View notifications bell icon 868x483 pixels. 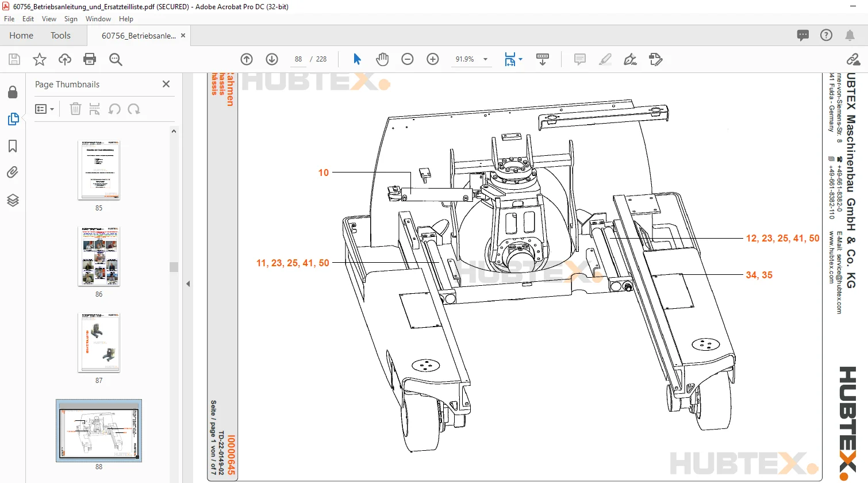click(850, 35)
